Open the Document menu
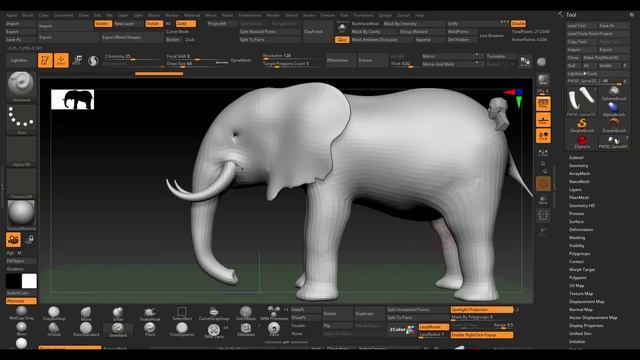The height and width of the screenshot is (360, 640). tap(63, 15)
